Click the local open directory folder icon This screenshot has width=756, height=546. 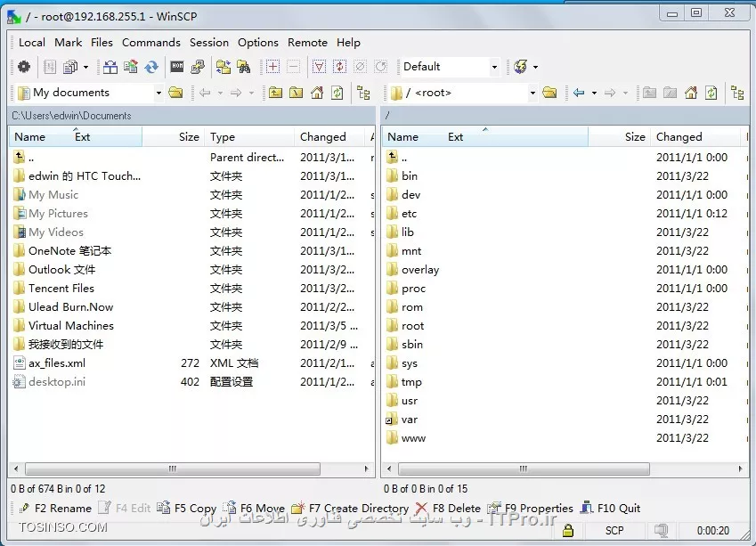(x=175, y=93)
